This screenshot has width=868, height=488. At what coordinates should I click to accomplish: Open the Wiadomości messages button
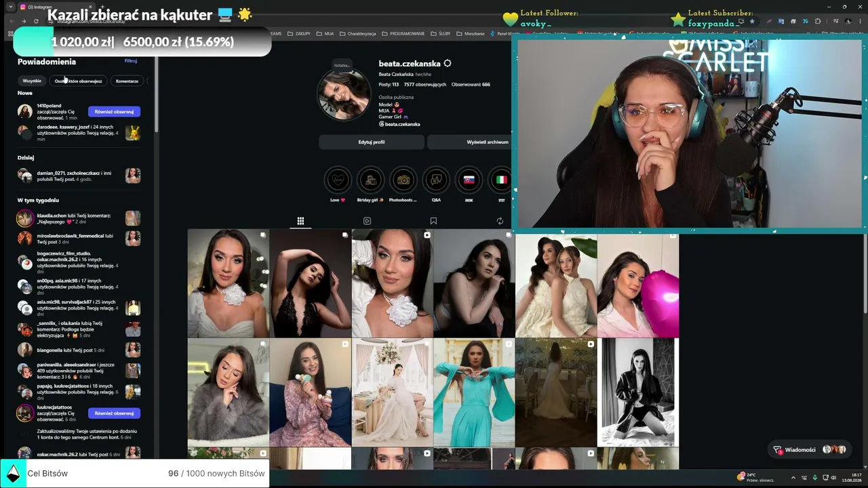coord(809,450)
